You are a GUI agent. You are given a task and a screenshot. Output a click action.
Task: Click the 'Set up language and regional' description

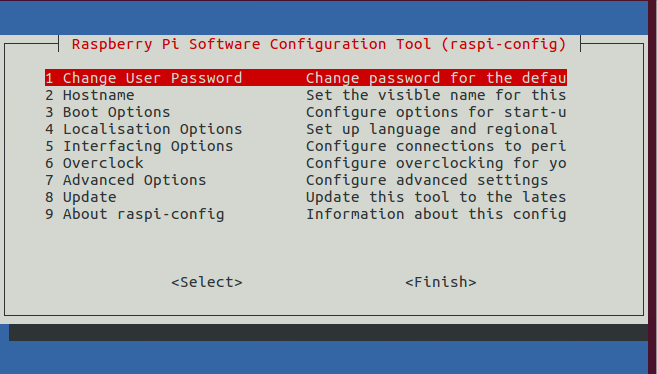click(432, 129)
